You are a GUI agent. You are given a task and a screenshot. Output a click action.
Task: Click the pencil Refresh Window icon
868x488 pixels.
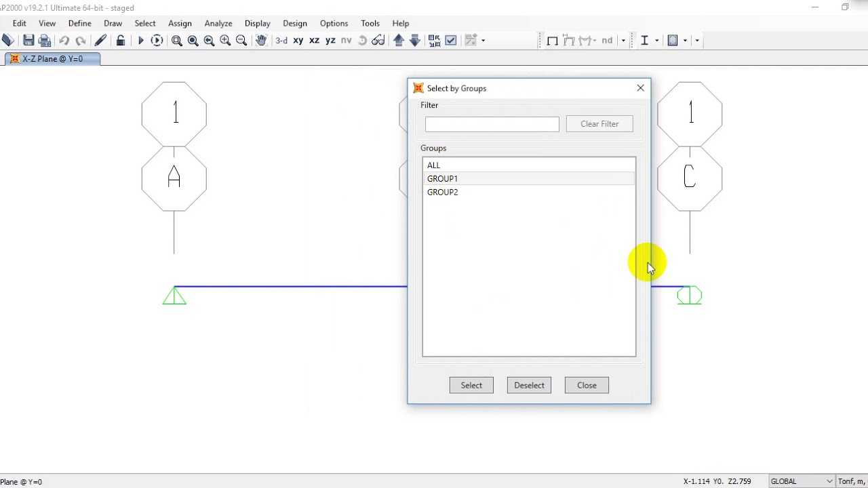click(x=100, y=41)
